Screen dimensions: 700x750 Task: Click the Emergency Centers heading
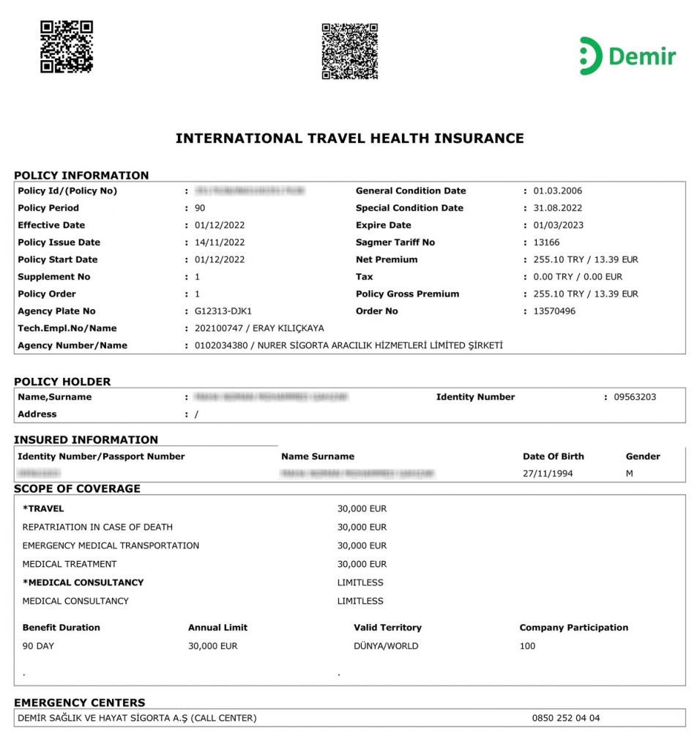coord(79,702)
